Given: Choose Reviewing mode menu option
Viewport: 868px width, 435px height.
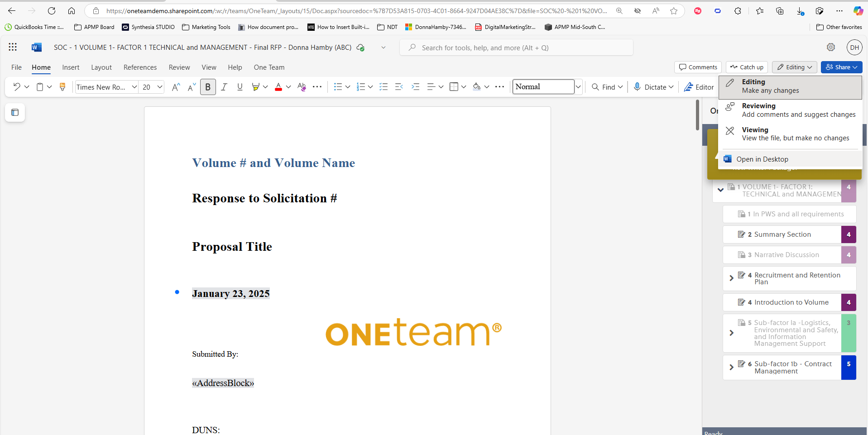Looking at the screenshot, I should (x=790, y=110).
